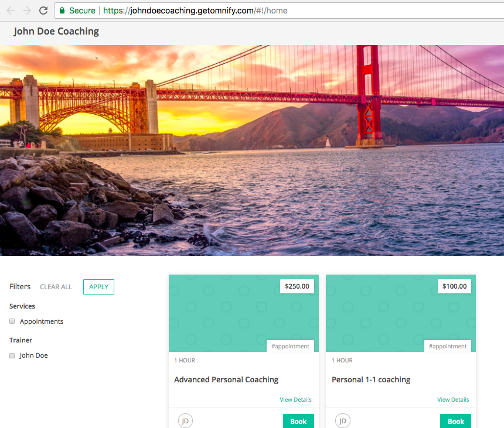Click the Advanced Personal Coaching title

[226, 379]
